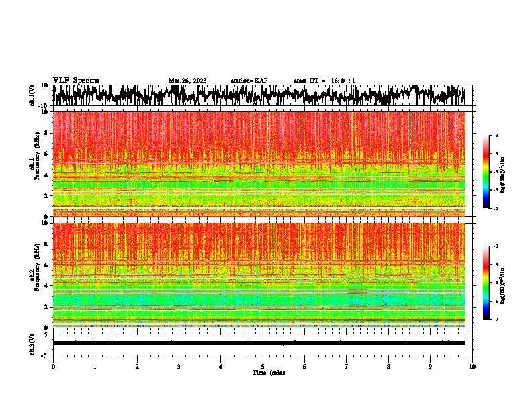Click the ch.2 color bar unit label

point(503,286)
